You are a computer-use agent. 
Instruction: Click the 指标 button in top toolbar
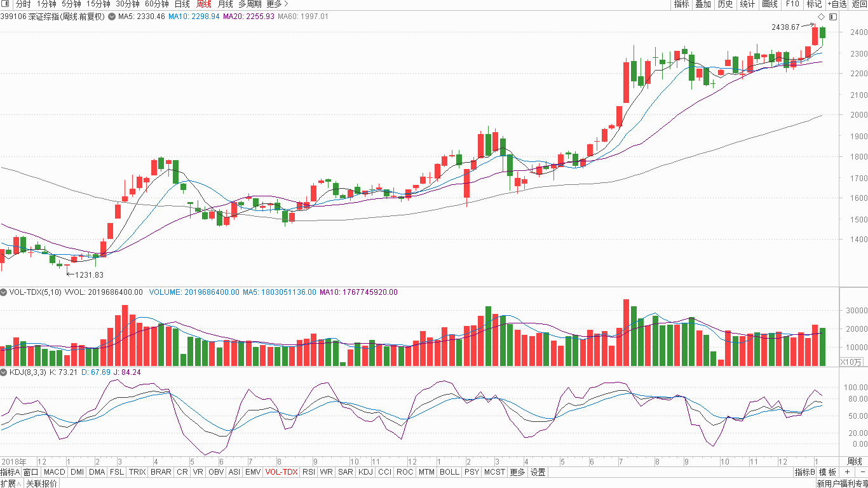coord(681,4)
